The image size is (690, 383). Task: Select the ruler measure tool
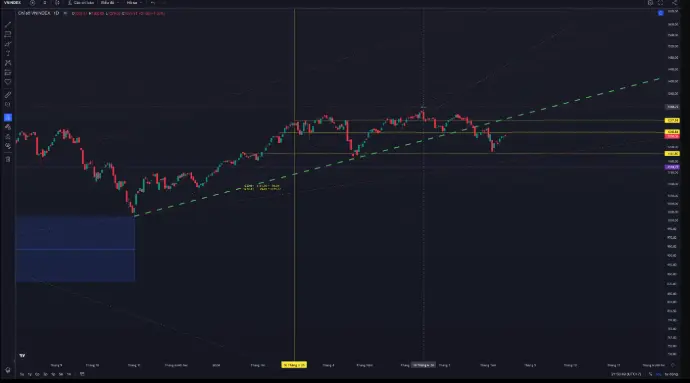click(x=8, y=95)
